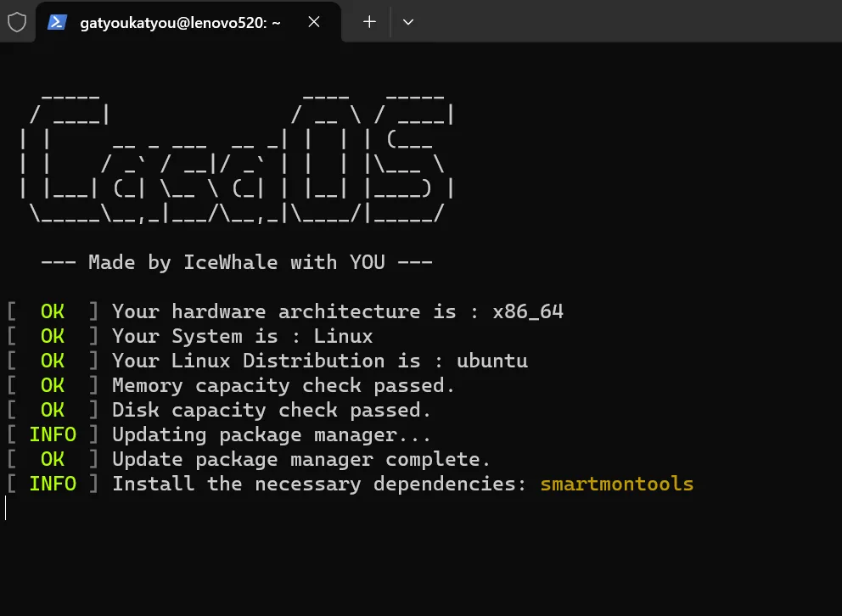Click the green OK label beside hardware architecture
Image resolution: width=842 pixels, height=616 pixels.
(x=53, y=311)
